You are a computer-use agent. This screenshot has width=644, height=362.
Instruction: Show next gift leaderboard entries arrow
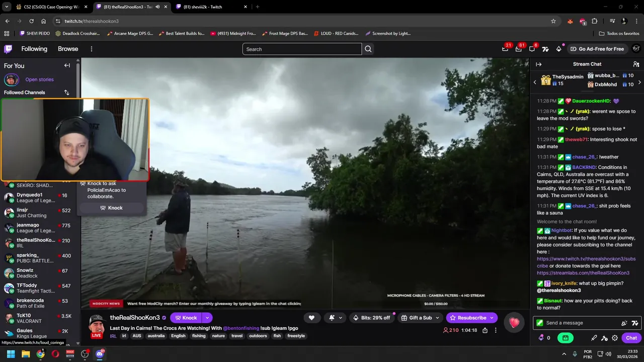(x=639, y=82)
